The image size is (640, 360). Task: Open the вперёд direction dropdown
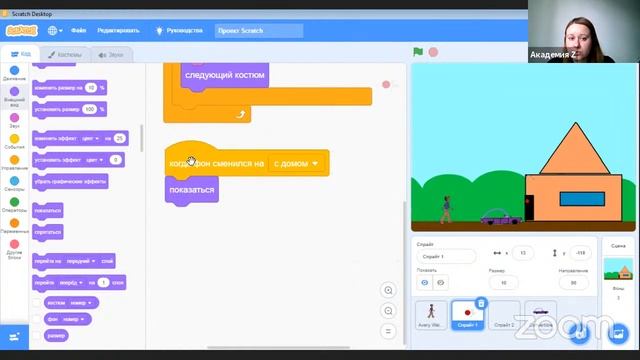click(70, 282)
